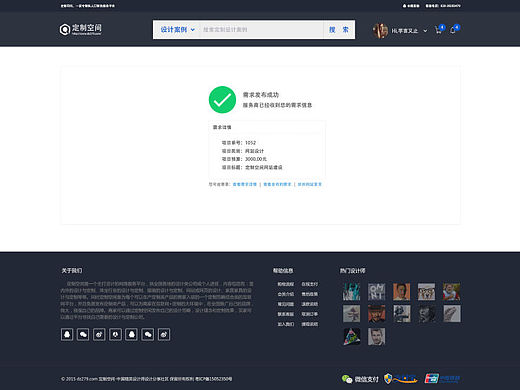The image size is (520, 390).
Task: Open the man portrait on orange designer thumbnail
Action: 402,292
